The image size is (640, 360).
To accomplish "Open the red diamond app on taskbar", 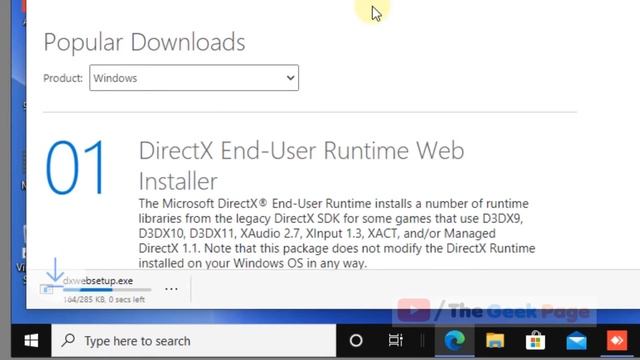I will (x=617, y=340).
